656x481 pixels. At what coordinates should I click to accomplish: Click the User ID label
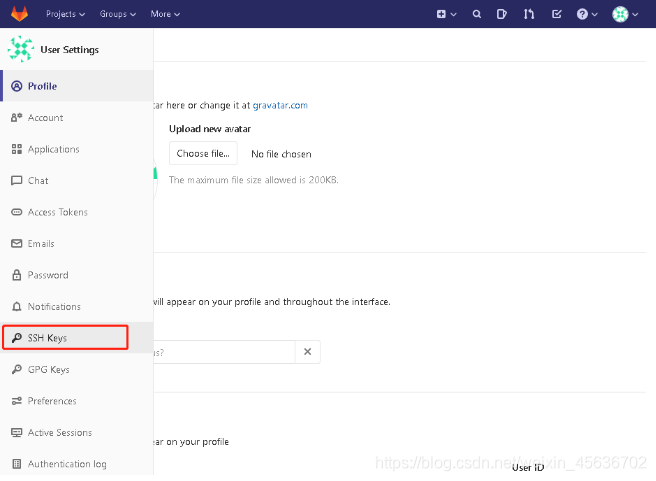click(x=528, y=468)
